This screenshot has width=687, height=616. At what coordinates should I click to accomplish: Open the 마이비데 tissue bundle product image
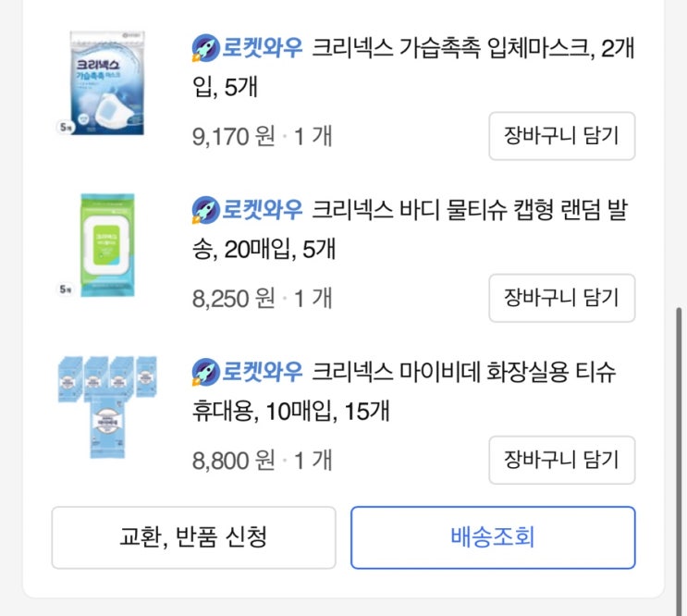(x=106, y=407)
